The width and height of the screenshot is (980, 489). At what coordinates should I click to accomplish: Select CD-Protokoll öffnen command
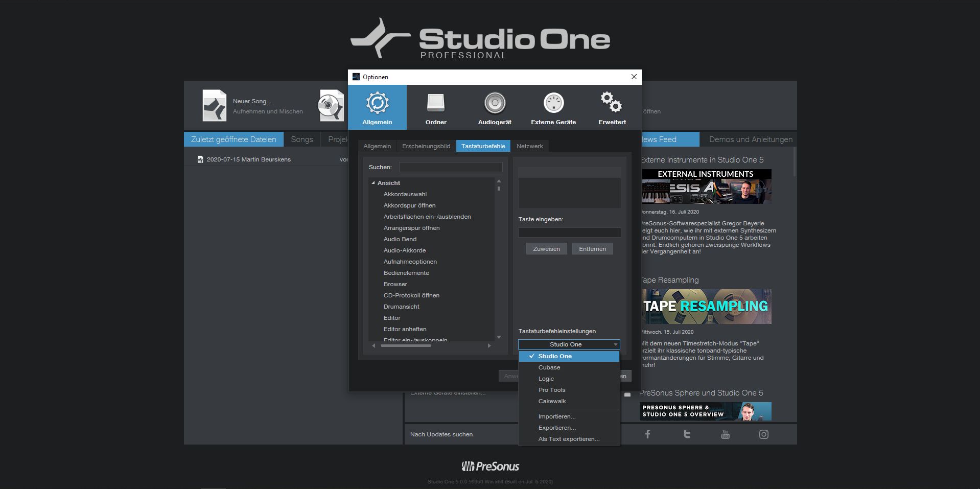click(x=411, y=295)
